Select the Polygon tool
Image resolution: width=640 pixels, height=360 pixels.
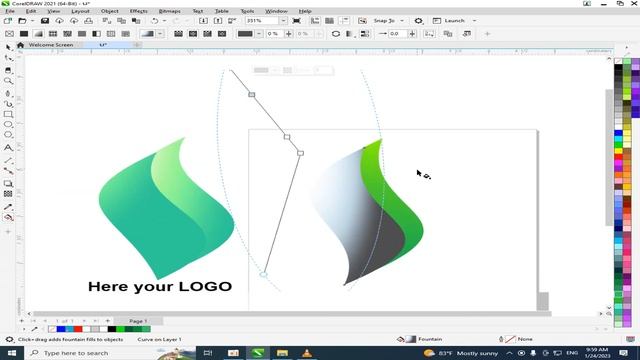[8, 135]
